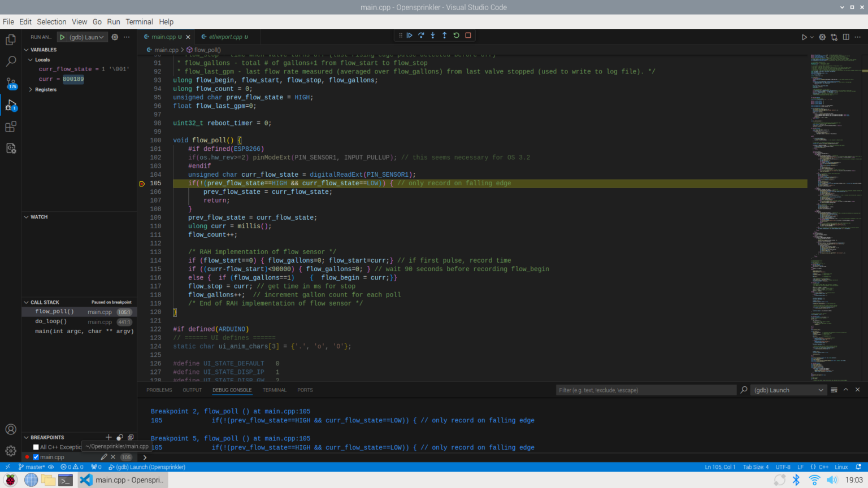Split the editor to the right
Viewport: 868px width, 488px height.
846,37
